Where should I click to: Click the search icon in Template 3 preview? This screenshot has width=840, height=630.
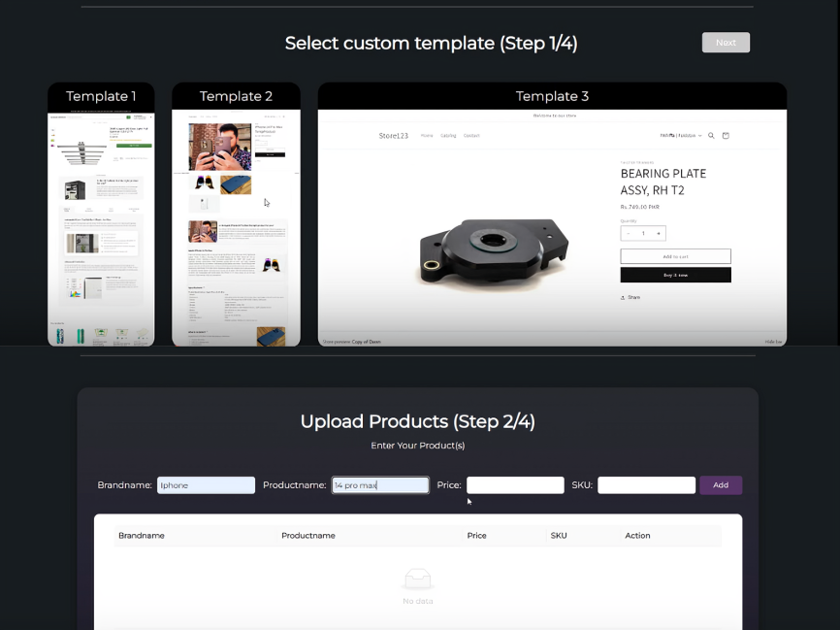[711, 136]
